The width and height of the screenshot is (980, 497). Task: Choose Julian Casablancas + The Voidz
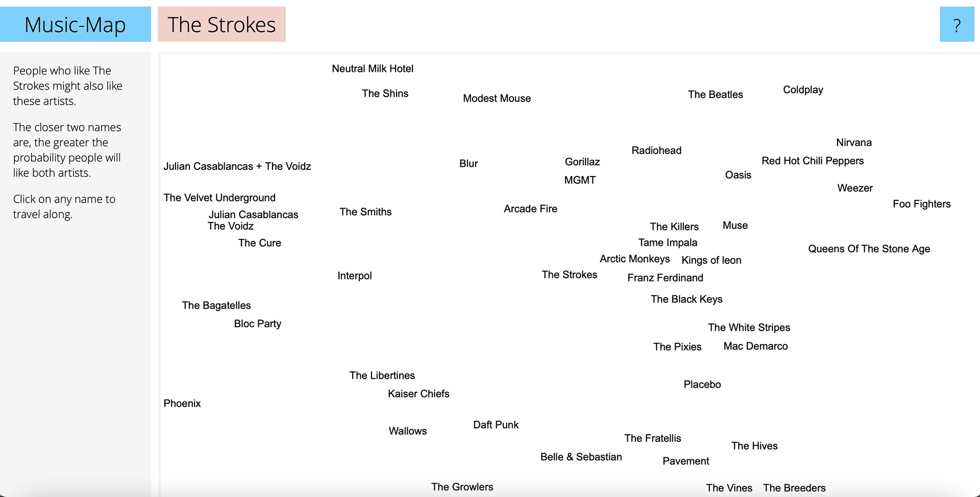click(237, 166)
